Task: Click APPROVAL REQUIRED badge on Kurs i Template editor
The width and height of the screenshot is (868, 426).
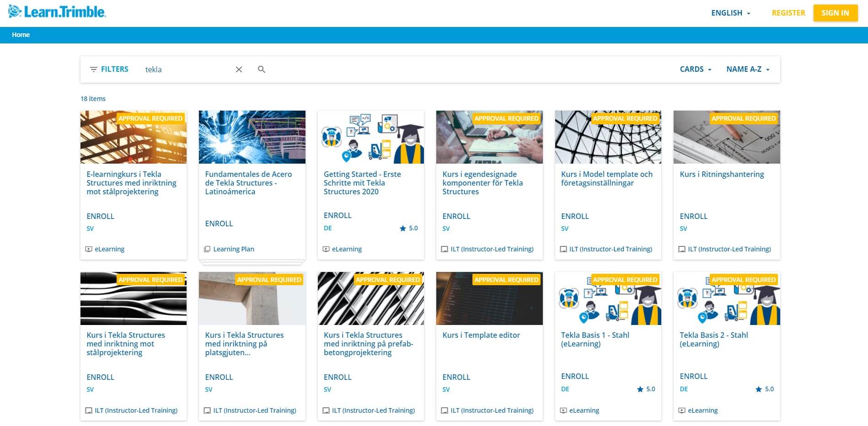Action: 506,279
